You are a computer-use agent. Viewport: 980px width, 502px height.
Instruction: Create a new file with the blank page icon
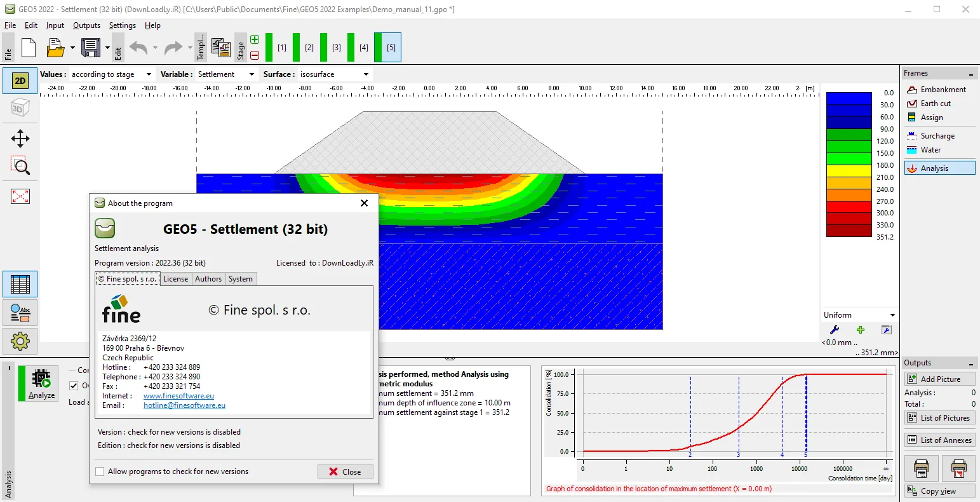29,48
